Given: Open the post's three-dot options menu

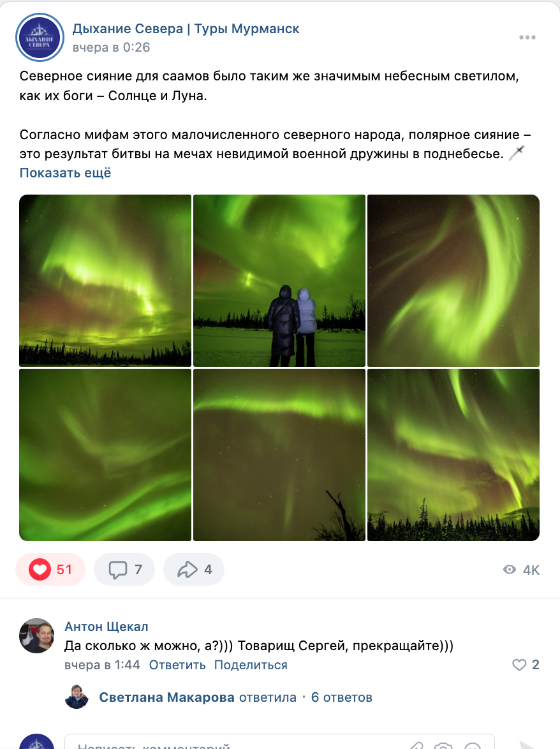Looking at the screenshot, I should pyautogui.click(x=527, y=37).
